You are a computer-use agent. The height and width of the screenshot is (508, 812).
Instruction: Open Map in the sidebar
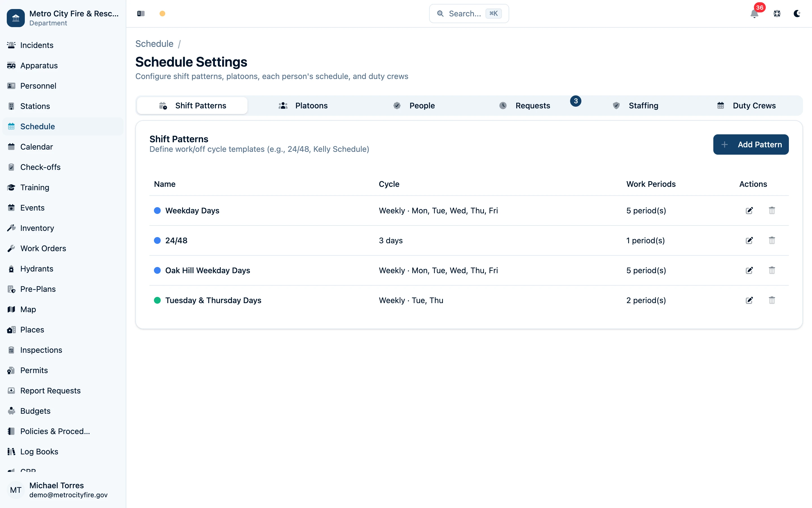coord(63,309)
